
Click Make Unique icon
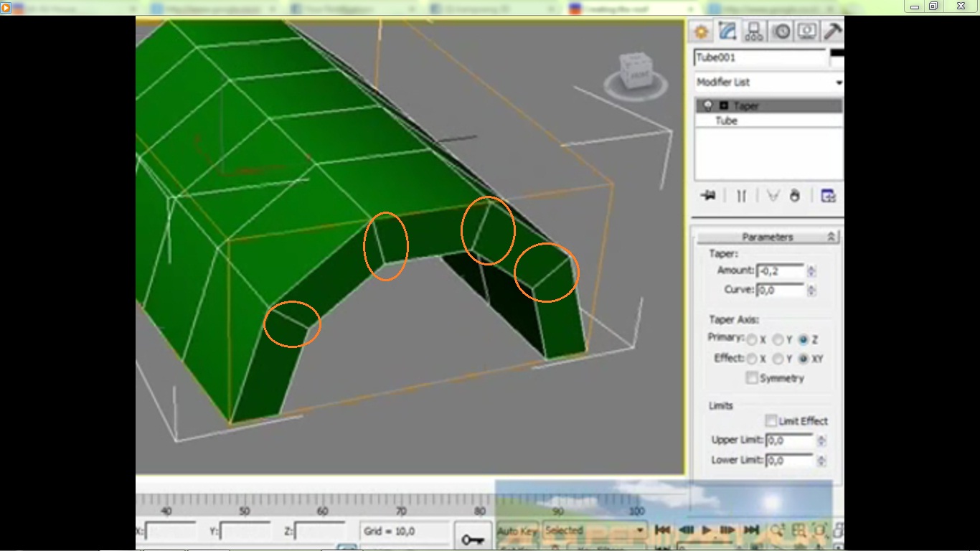(773, 196)
